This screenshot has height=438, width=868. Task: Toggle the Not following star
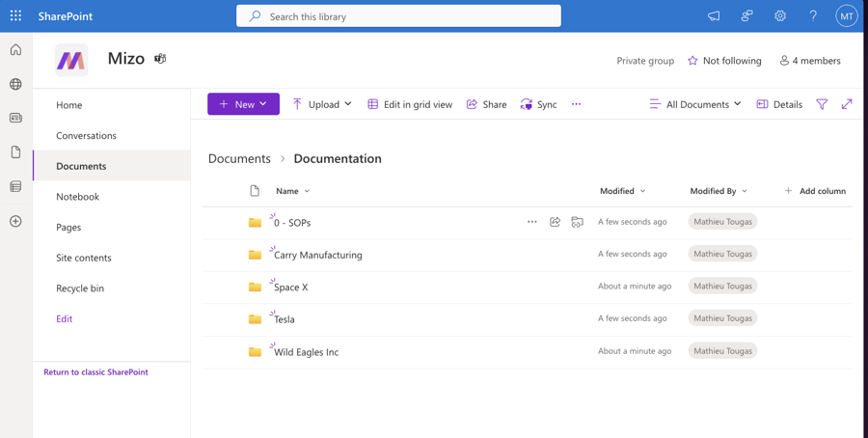pyautogui.click(x=692, y=61)
